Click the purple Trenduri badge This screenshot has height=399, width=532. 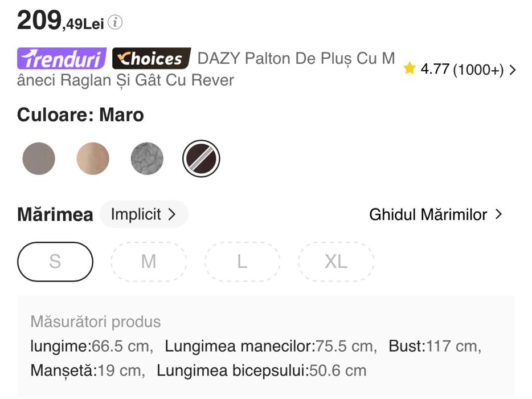pos(62,59)
